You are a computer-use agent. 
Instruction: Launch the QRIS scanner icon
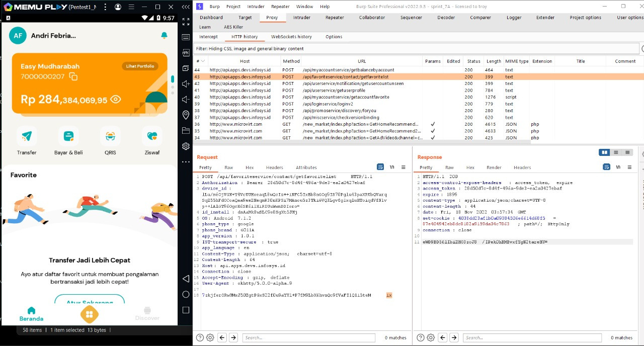(x=110, y=136)
